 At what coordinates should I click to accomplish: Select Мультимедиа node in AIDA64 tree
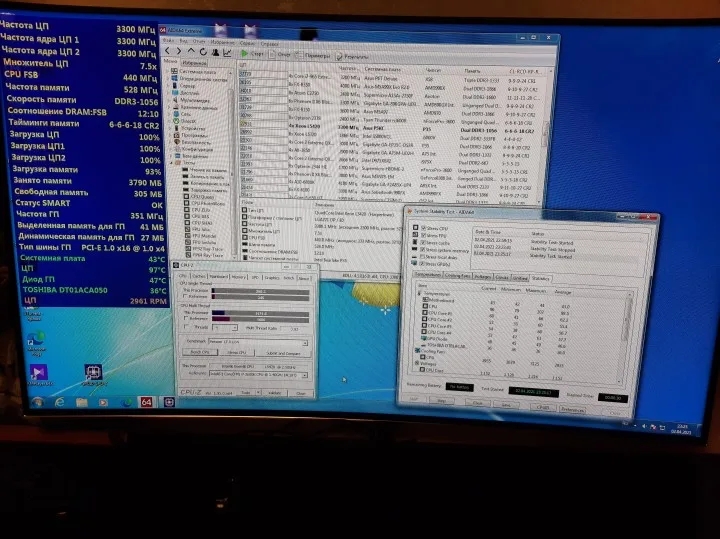[x=191, y=99]
